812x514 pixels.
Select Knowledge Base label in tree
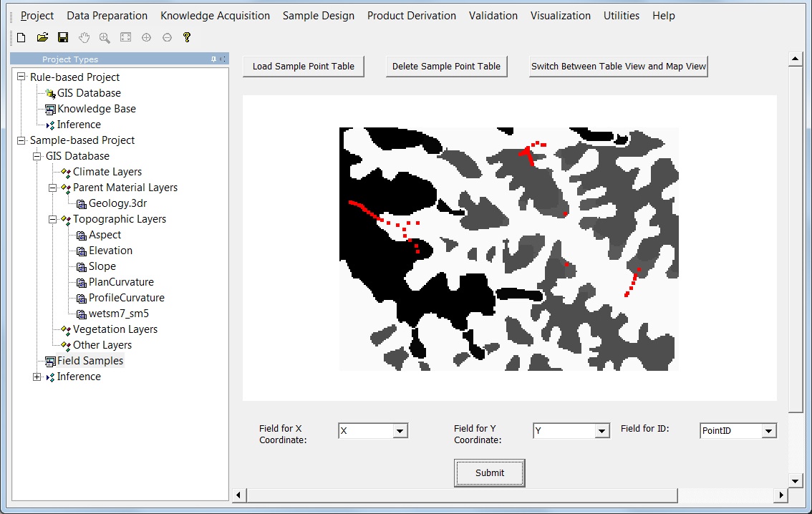point(97,109)
